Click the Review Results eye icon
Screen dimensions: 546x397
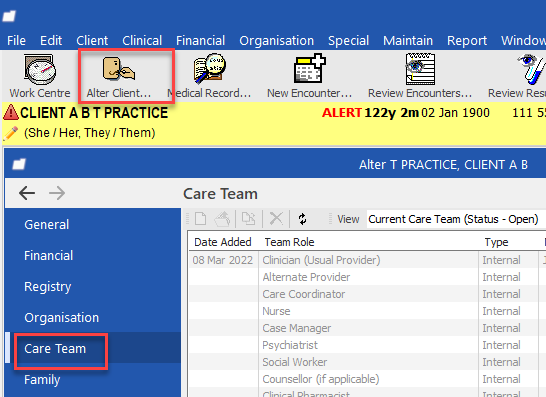[x=531, y=69]
